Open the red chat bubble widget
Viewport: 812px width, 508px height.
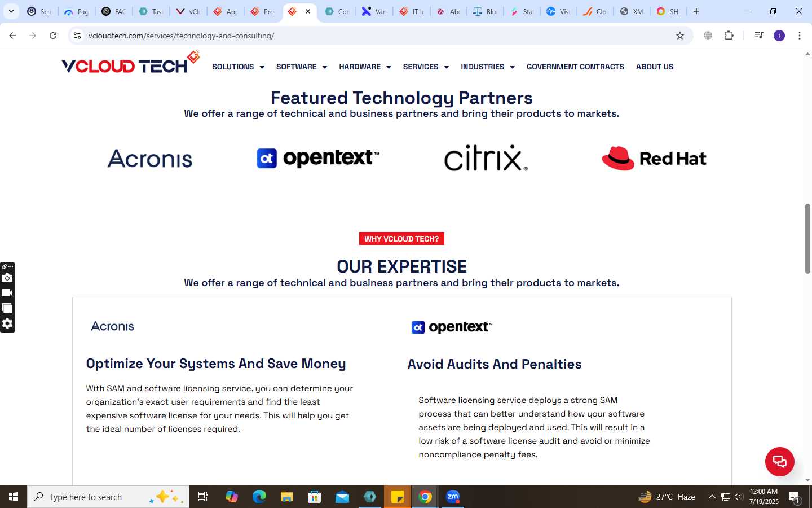[x=779, y=461]
